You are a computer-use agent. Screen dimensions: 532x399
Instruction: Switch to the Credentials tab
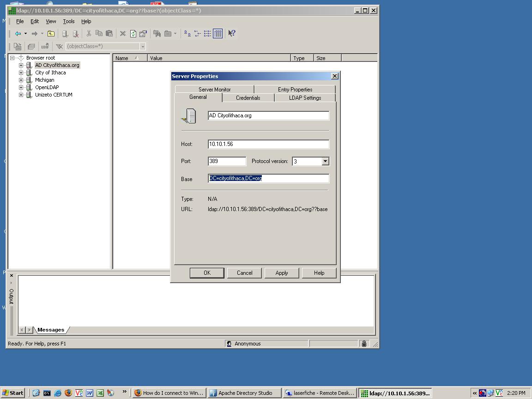248,98
